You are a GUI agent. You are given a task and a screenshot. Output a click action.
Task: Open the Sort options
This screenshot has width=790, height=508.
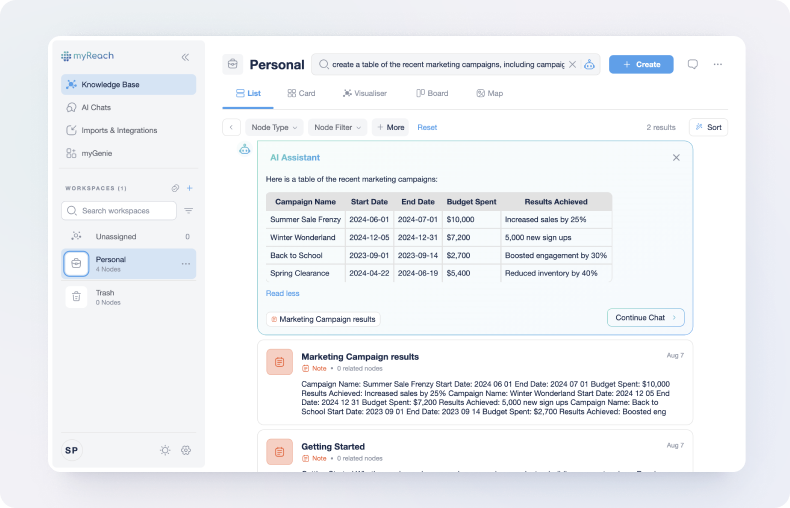(708, 127)
